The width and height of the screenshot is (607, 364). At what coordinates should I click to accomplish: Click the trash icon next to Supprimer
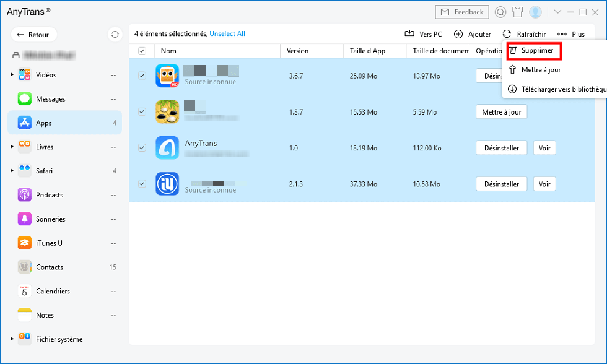[513, 50]
